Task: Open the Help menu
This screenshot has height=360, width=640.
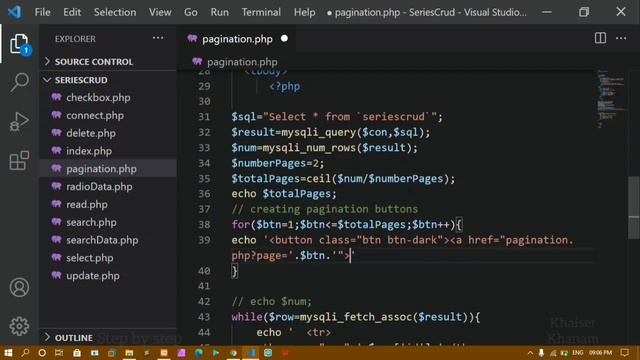Action: tap(304, 12)
